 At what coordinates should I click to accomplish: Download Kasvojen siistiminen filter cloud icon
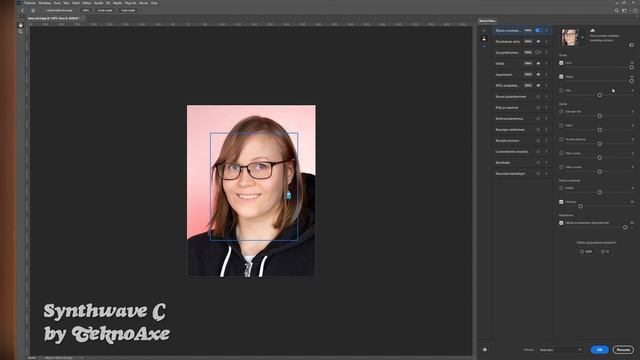point(538,130)
